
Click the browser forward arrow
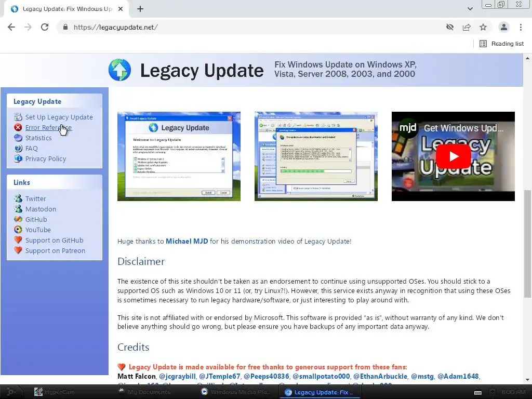pyautogui.click(x=28, y=27)
